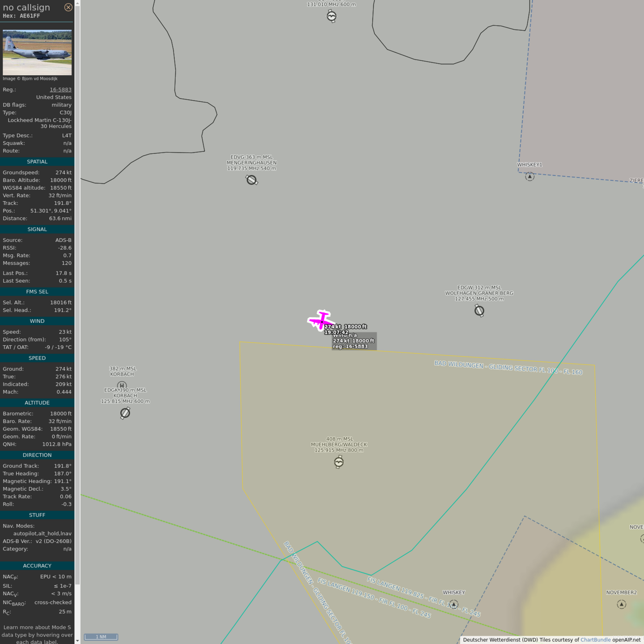Open the aircraft photo thumbnail
This screenshot has height=644, width=644.
[37, 52]
